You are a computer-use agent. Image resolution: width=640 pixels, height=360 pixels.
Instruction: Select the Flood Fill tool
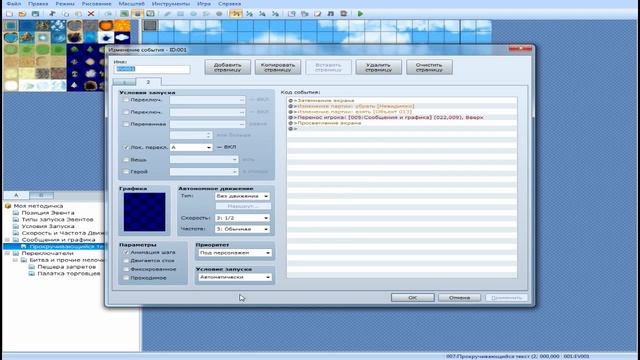coord(206,13)
